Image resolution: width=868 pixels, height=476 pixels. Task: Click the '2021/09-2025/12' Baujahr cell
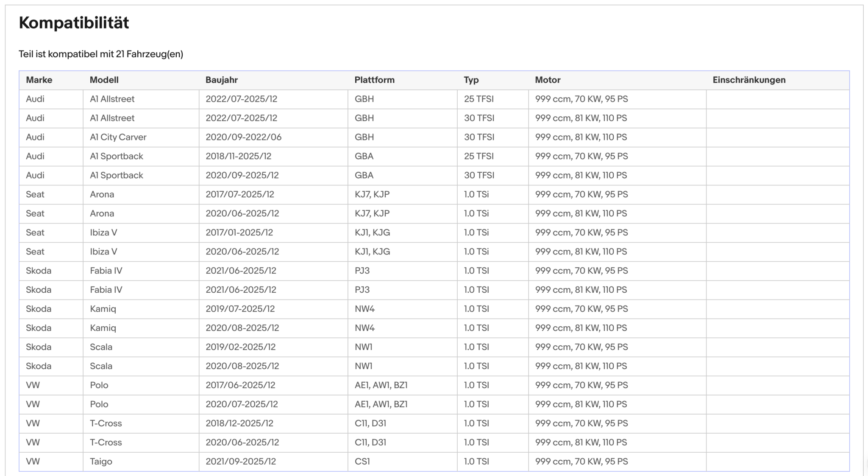(x=241, y=462)
